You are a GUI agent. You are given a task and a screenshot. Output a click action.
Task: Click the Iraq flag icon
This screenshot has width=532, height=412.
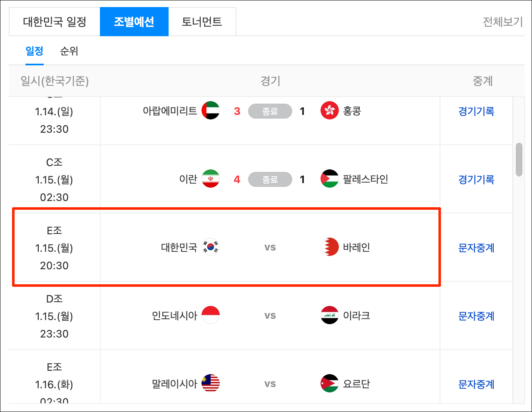330,315
